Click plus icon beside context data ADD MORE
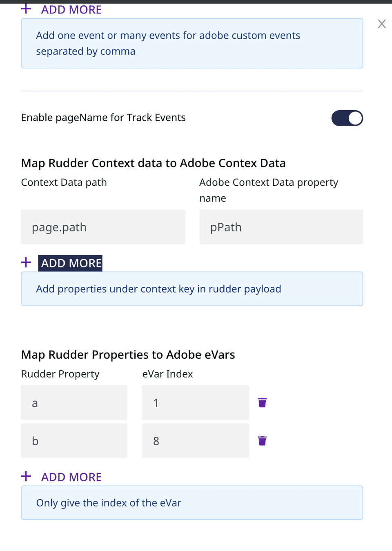Viewport: 392px width, 551px height. click(x=26, y=262)
